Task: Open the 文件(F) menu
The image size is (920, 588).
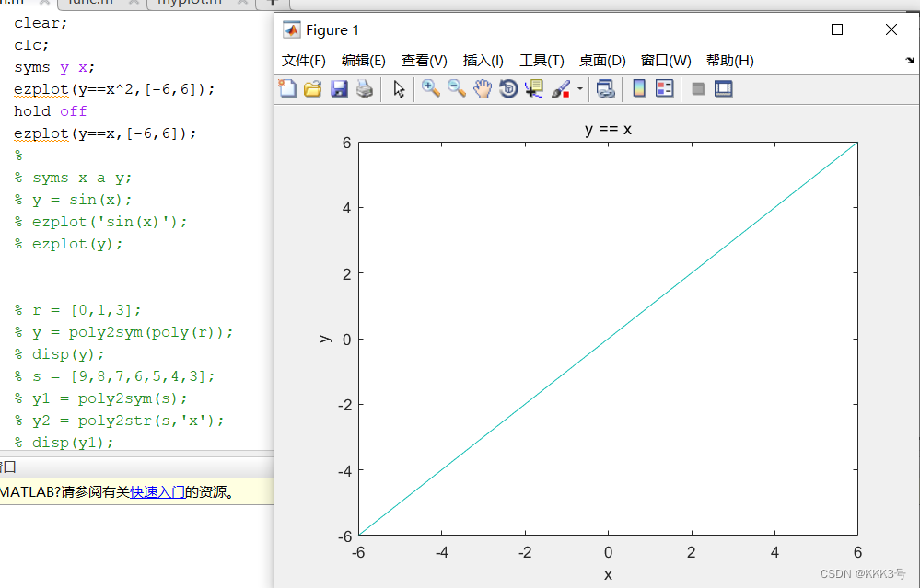Action: pyautogui.click(x=303, y=61)
